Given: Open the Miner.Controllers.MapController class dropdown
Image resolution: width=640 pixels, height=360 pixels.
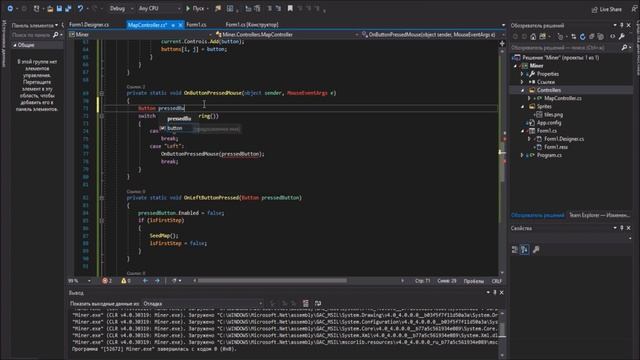Looking at the screenshot, I should [287, 35].
